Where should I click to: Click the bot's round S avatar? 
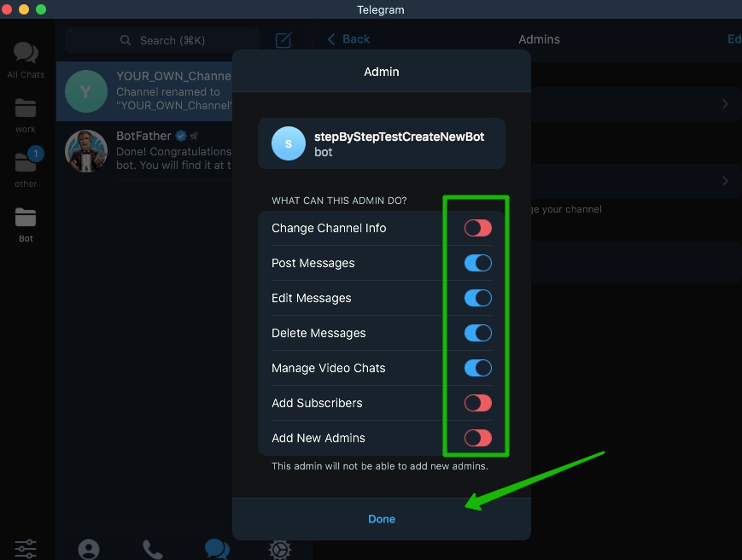tap(289, 143)
